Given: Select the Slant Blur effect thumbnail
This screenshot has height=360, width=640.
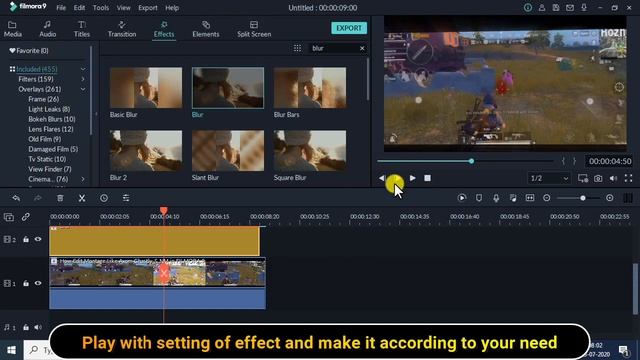Looking at the screenshot, I should pos(228,151).
